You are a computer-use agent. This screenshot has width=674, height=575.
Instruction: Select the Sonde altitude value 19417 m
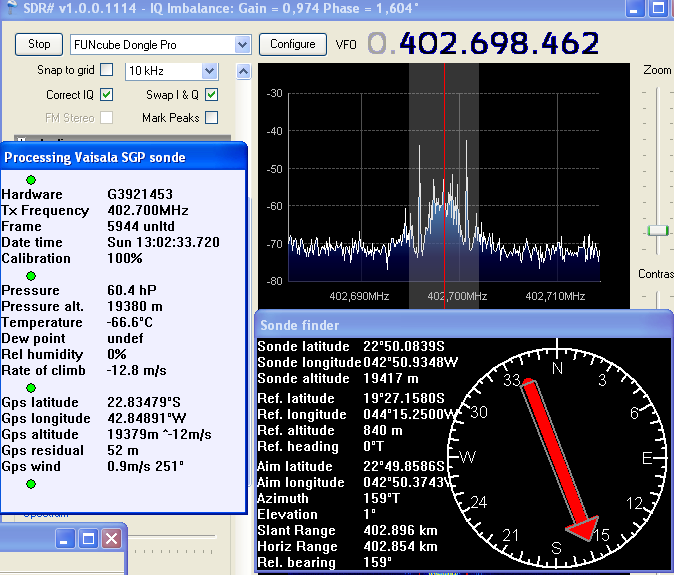point(391,378)
